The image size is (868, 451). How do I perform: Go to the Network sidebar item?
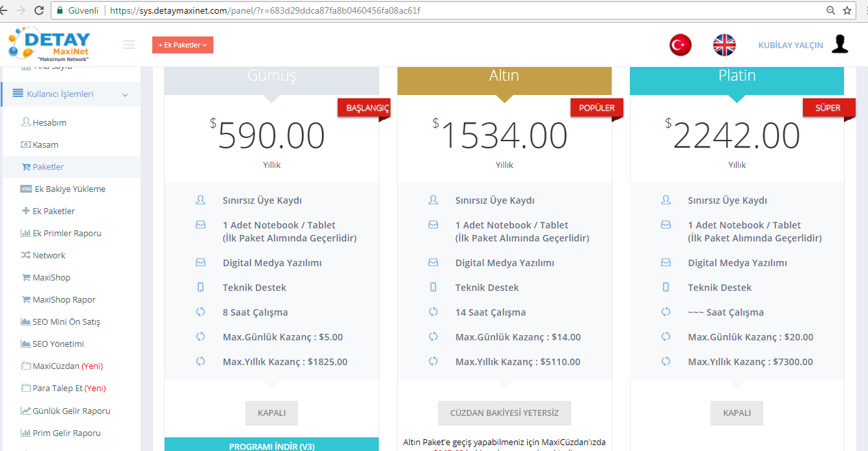pos(49,255)
